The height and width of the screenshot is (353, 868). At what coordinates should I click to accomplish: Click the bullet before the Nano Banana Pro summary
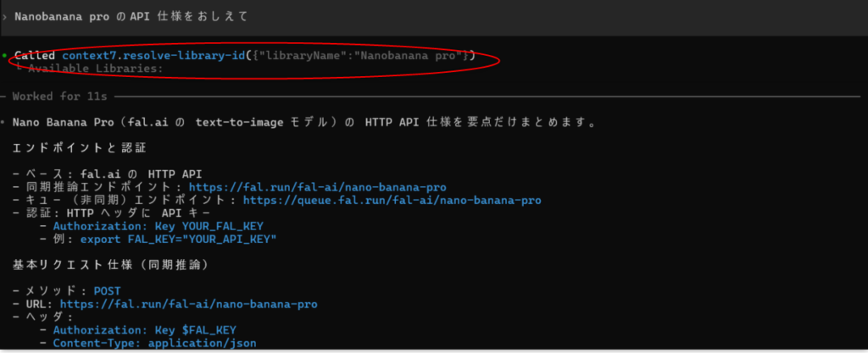[4, 123]
